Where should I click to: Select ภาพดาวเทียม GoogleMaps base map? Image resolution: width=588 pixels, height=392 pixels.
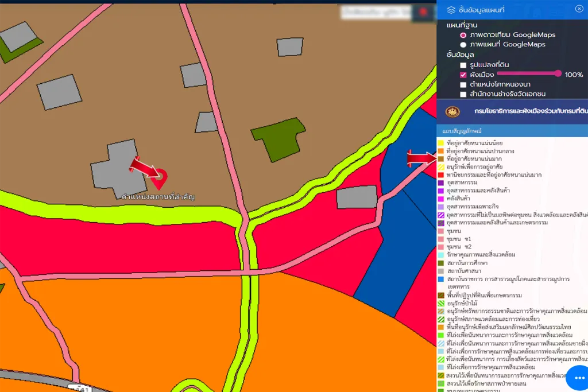coord(463,35)
